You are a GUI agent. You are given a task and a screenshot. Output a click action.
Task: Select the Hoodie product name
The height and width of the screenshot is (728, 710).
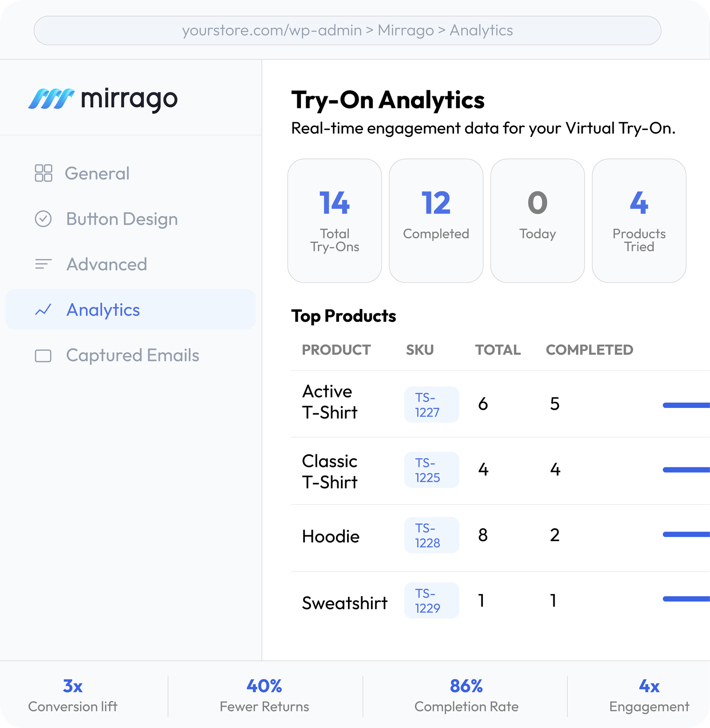tap(331, 536)
